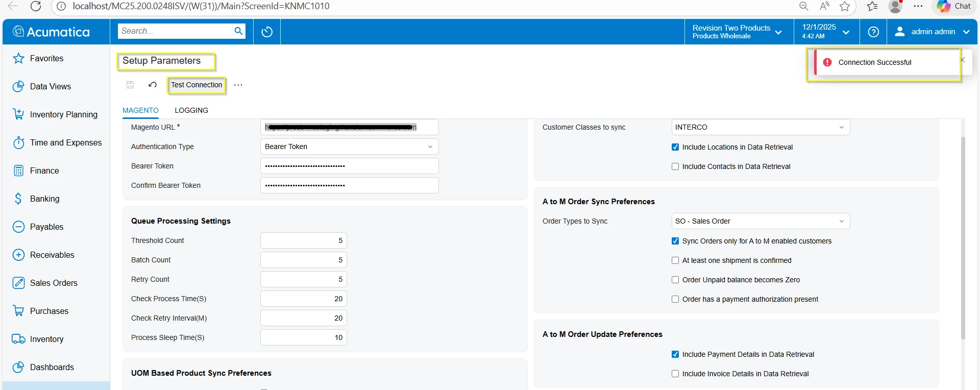Screen dimensions: 980x390
Task: Click the Retry Count field
Action: tap(304, 279)
